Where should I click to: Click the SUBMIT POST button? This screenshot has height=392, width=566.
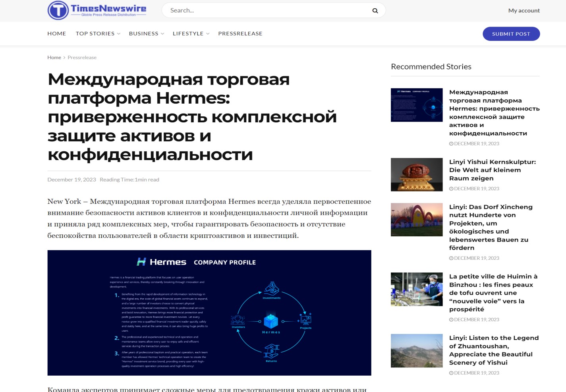pos(511,34)
